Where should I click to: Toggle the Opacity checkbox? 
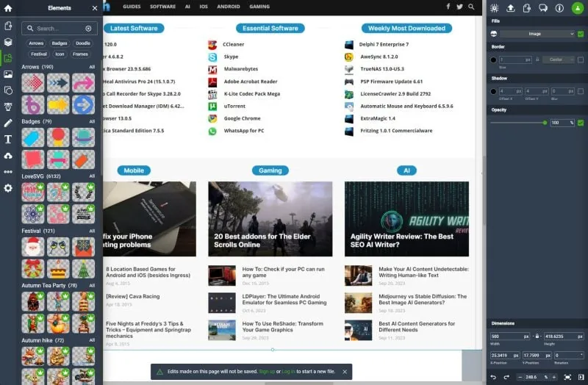tap(581, 123)
